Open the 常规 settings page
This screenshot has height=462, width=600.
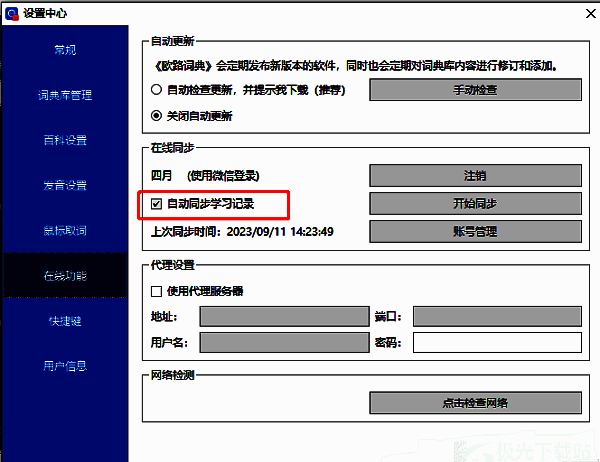pyautogui.click(x=65, y=50)
